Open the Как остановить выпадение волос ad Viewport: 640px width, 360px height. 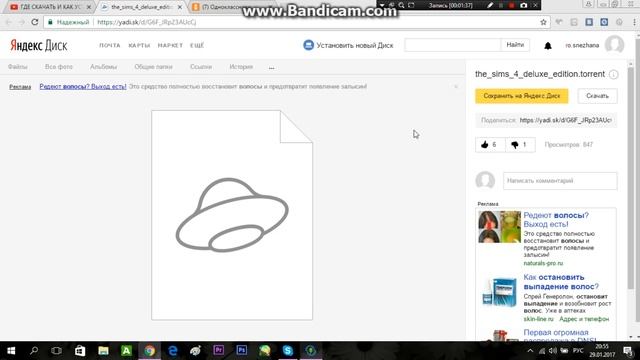pos(561,282)
